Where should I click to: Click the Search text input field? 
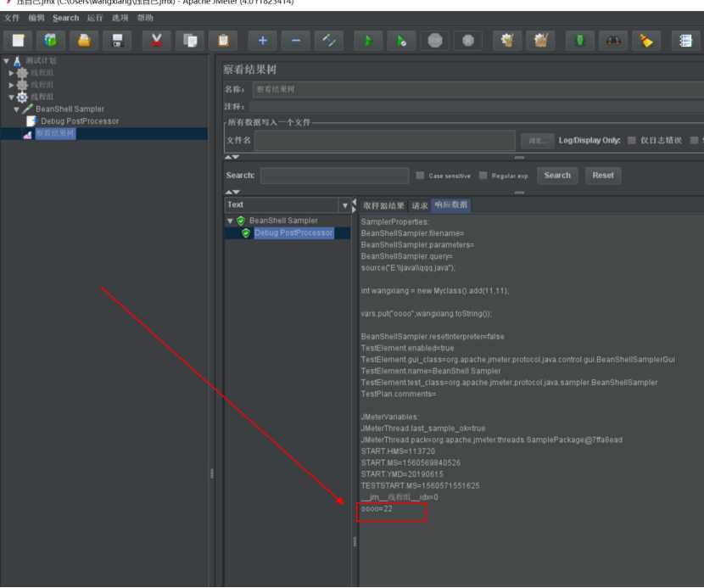(x=334, y=176)
